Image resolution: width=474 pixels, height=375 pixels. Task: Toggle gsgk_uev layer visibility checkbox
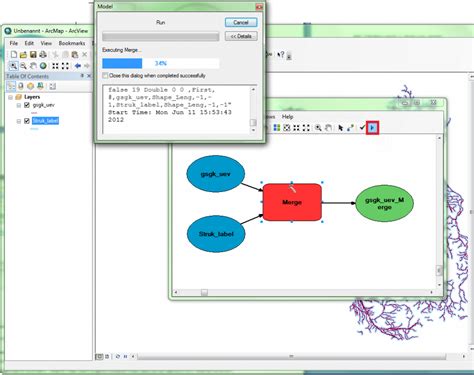coord(27,105)
